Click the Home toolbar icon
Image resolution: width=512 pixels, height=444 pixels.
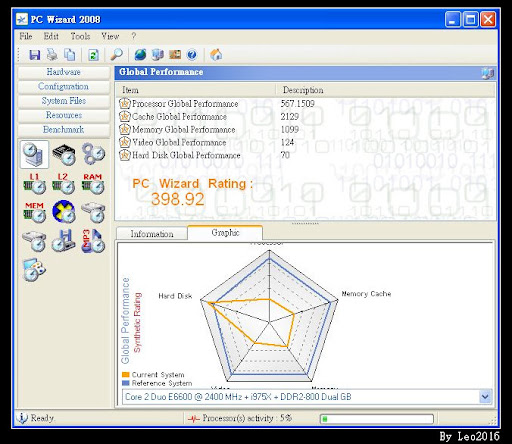[x=216, y=54]
